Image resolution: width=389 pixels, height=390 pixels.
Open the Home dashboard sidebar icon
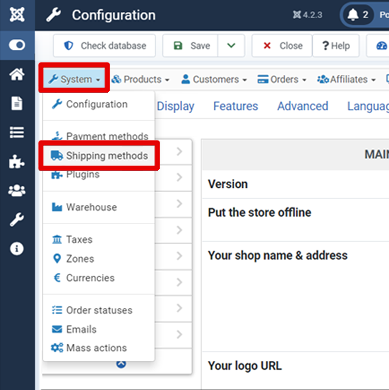point(17,74)
